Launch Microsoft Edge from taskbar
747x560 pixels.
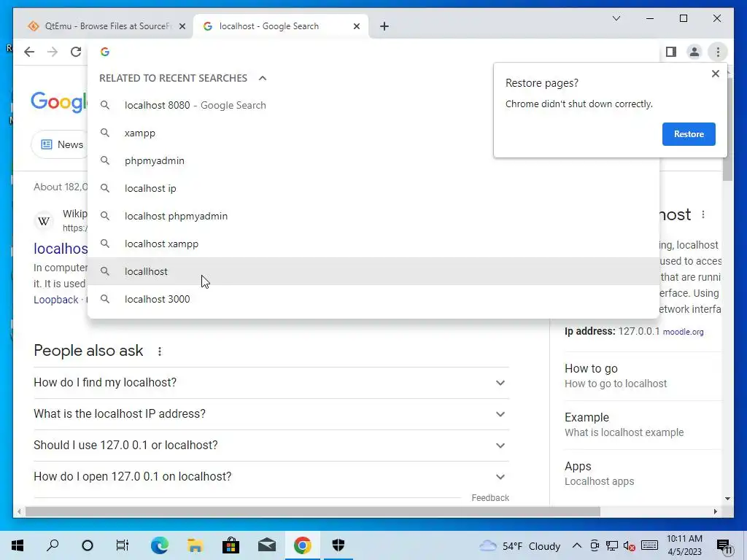(x=160, y=545)
